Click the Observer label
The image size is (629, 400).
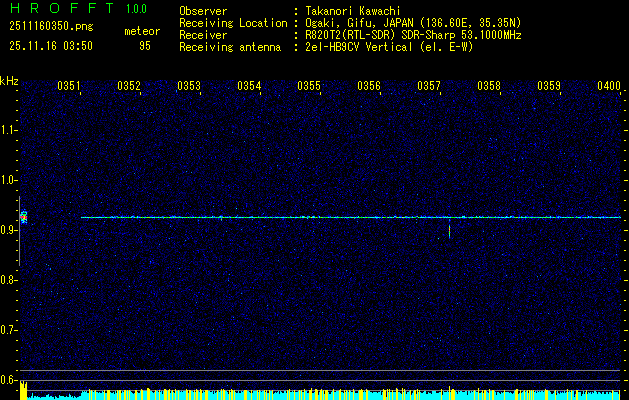[x=203, y=11]
